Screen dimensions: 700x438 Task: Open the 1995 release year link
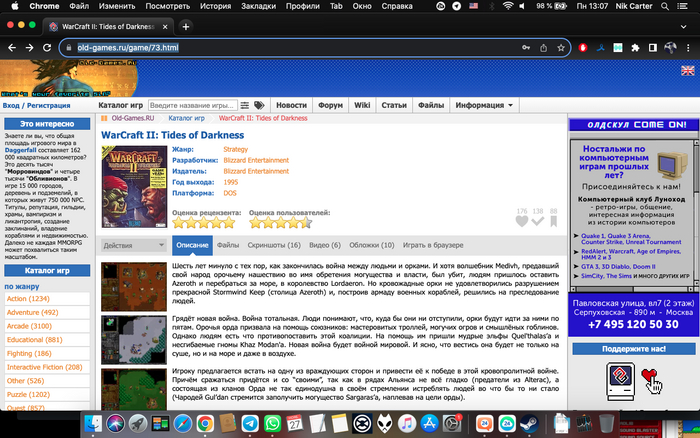[231, 182]
